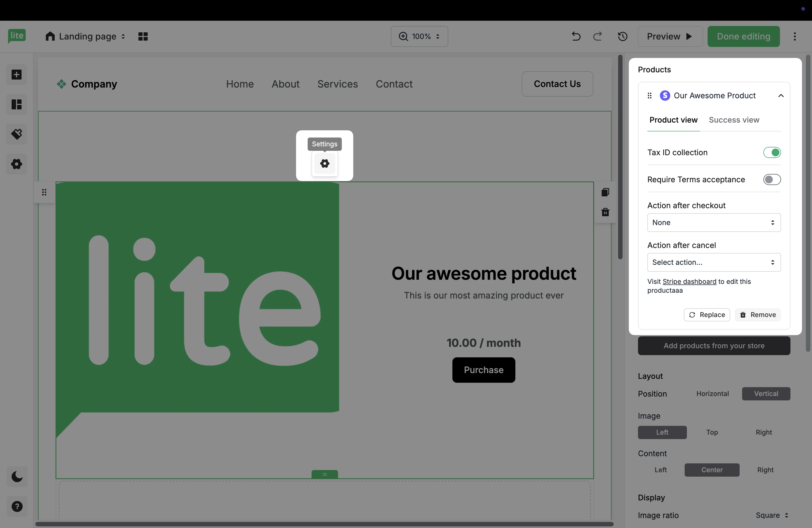Collapse the Our Awesome Product panel

click(781, 96)
